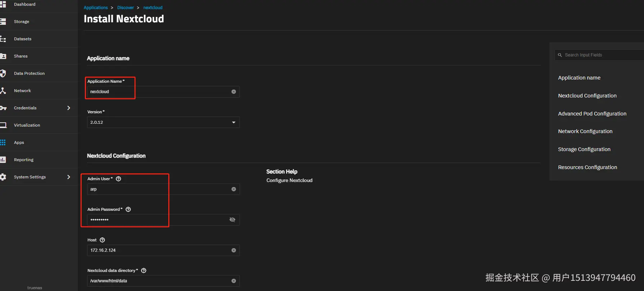This screenshot has width=644, height=291.
Task: Open Data Protection page
Action: [29, 73]
